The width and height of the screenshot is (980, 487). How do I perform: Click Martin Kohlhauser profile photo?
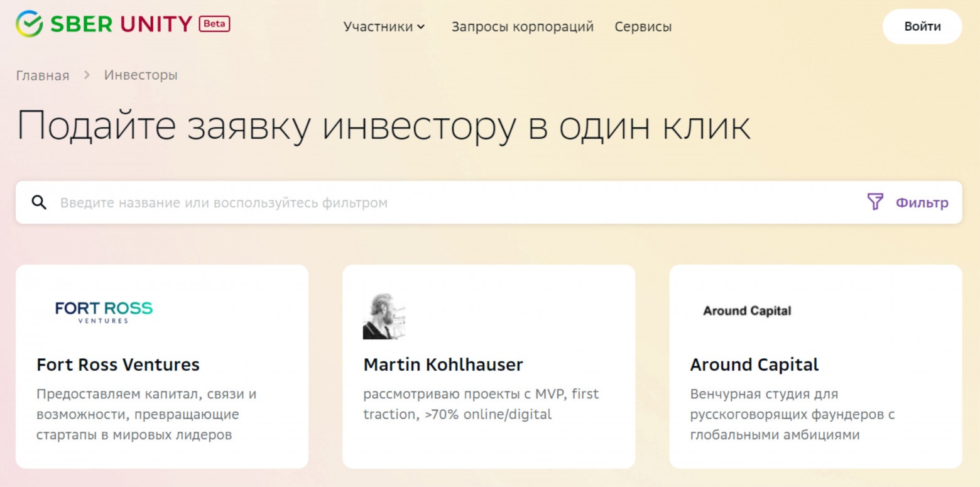384,315
